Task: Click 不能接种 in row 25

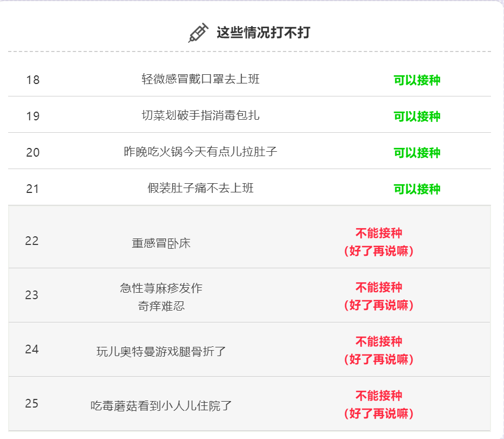Action: 379,396
